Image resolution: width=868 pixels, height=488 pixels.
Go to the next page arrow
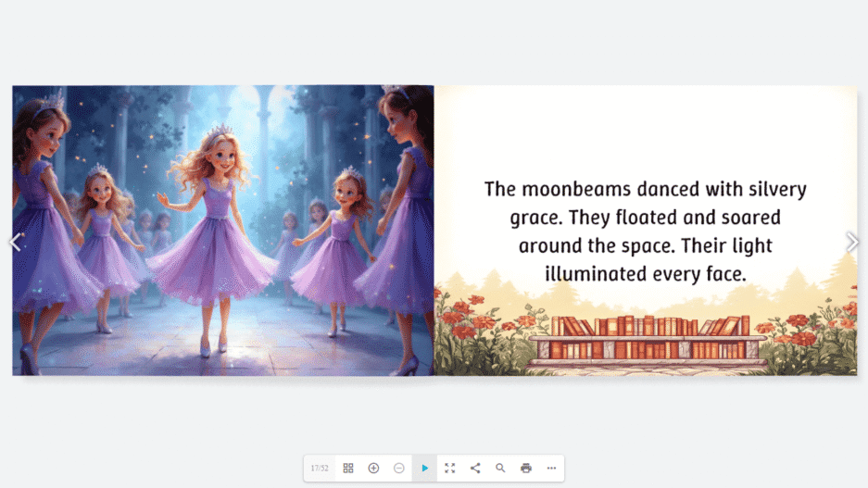[x=852, y=242]
